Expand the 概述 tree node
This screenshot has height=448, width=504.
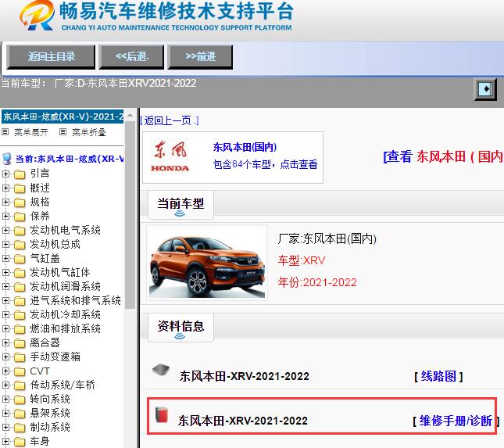point(5,188)
